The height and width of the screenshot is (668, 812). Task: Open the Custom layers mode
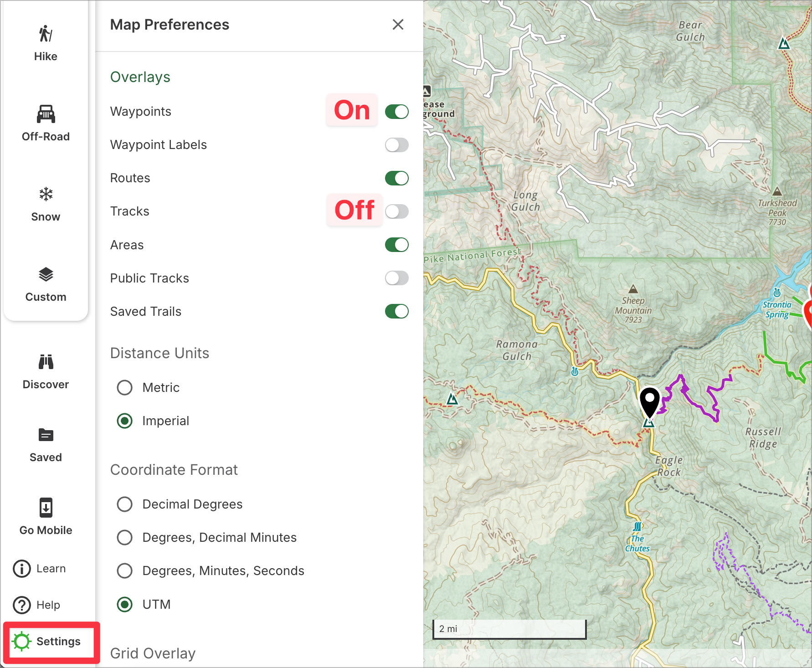[46, 275]
